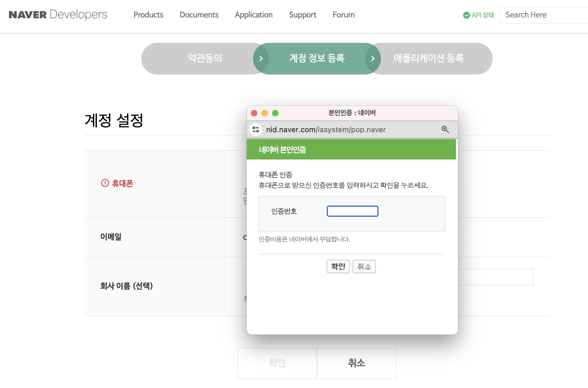Click the arrow before 계정 정보 등록

tap(261, 59)
